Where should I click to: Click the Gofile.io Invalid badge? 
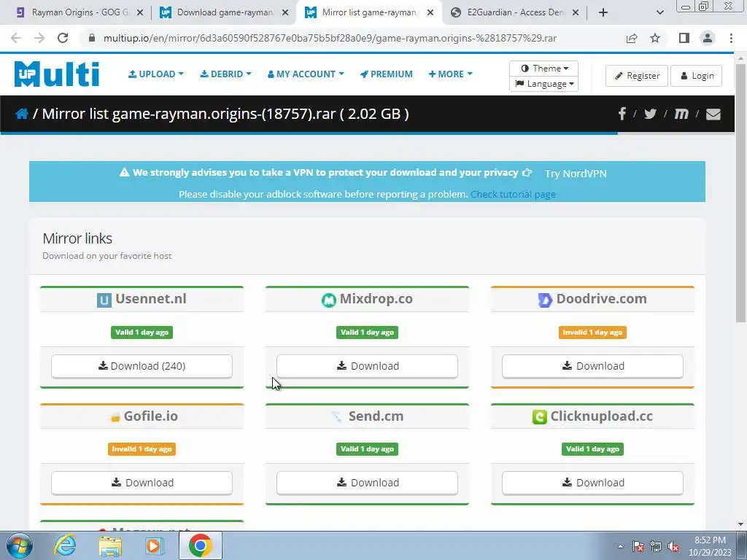click(142, 449)
